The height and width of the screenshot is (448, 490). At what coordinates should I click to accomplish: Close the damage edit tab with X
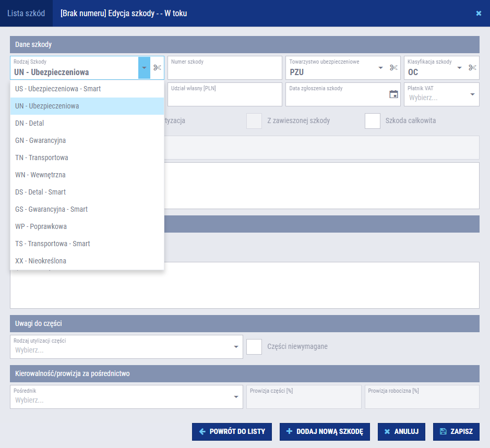pos(479,14)
